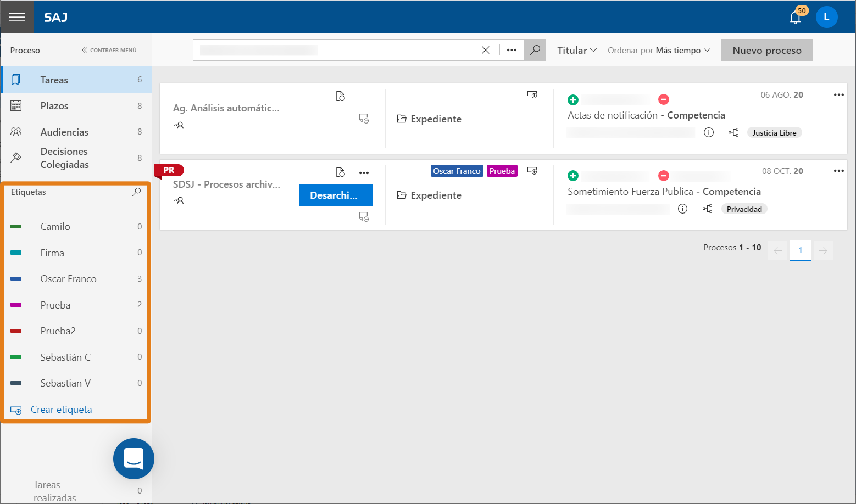Screen dimensions: 856x504
Task: Click green plus icon in Actas de notificación row
Action: click(573, 99)
